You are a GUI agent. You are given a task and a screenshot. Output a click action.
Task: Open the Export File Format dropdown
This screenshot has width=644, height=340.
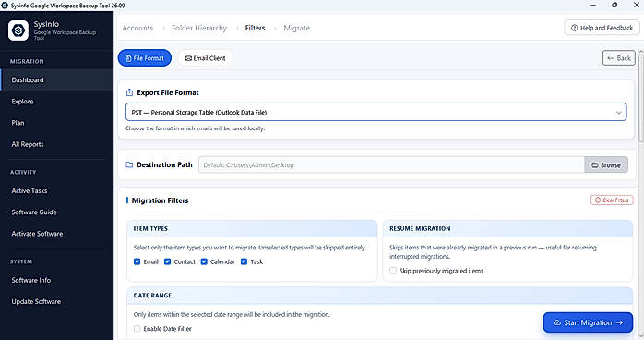click(376, 112)
